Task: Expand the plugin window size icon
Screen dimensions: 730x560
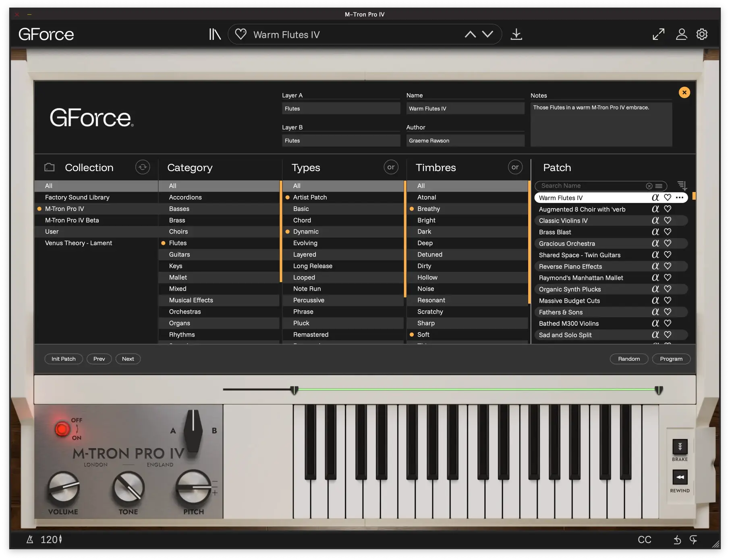Action: tap(658, 34)
